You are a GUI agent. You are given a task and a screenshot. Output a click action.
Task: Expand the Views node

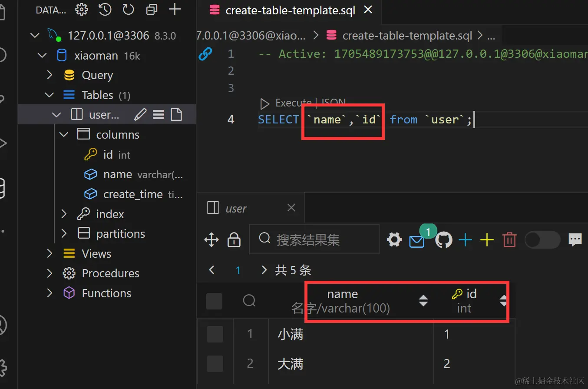(50, 253)
